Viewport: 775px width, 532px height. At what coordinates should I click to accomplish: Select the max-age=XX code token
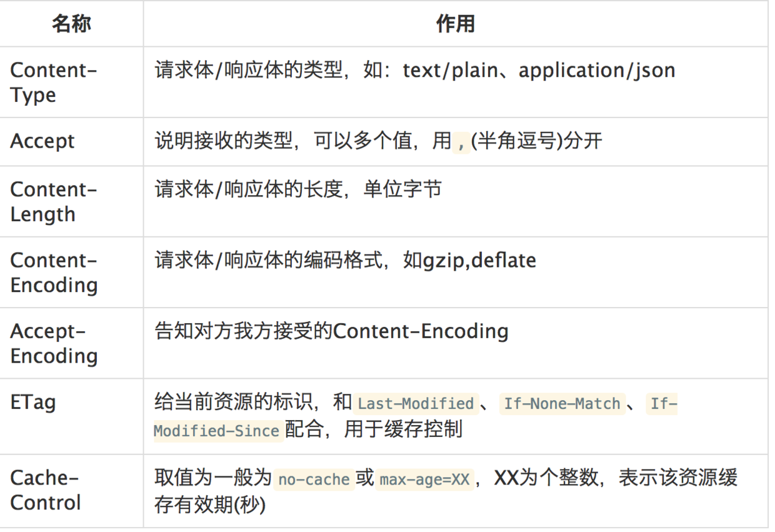click(424, 479)
